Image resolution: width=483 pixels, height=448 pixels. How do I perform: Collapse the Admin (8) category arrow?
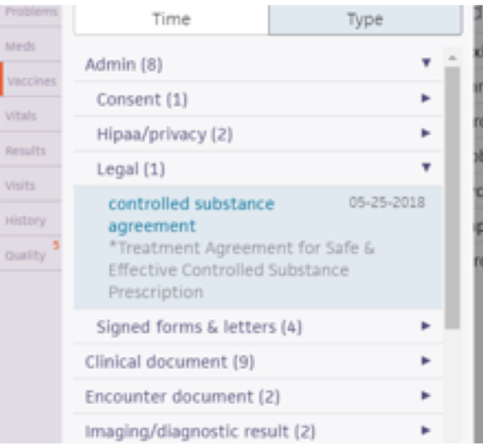[426, 63]
